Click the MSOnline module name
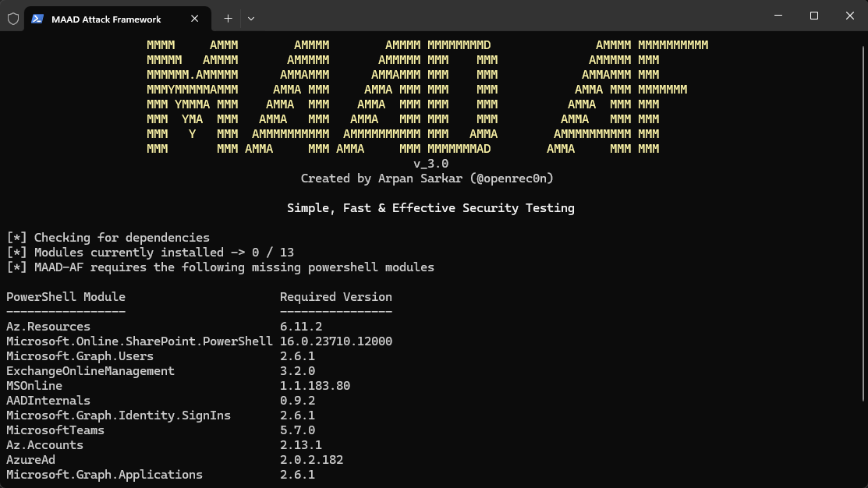 [x=34, y=386]
